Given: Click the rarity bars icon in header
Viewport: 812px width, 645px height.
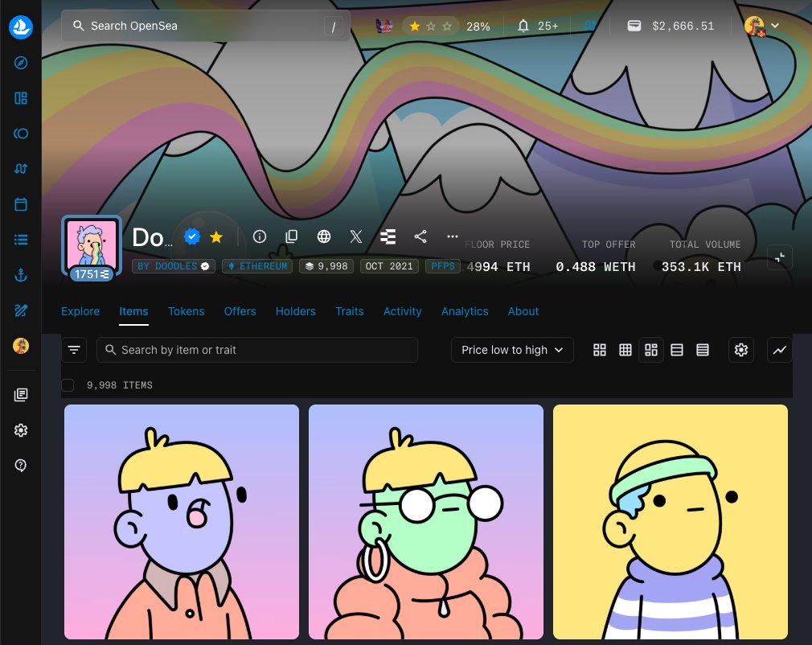Looking at the screenshot, I should pos(388,236).
